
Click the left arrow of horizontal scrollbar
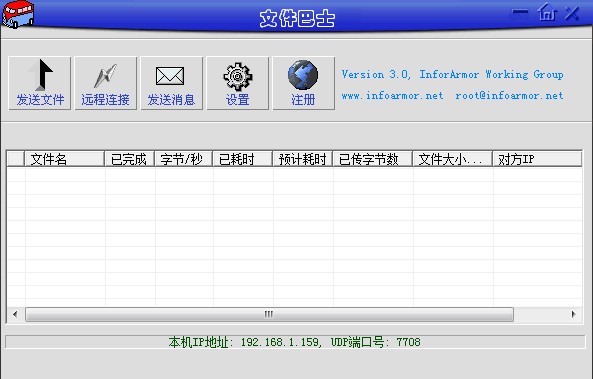tap(15, 314)
